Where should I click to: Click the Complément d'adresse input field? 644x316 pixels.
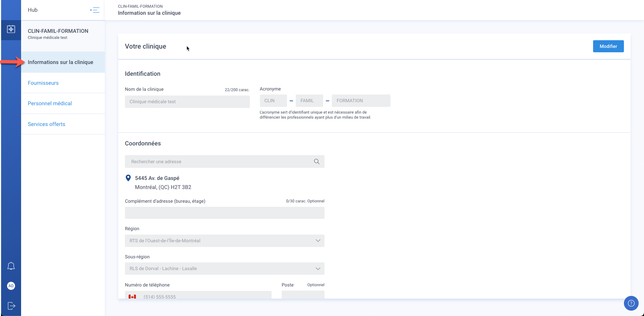pyautogui.click(x=225, y=213)
